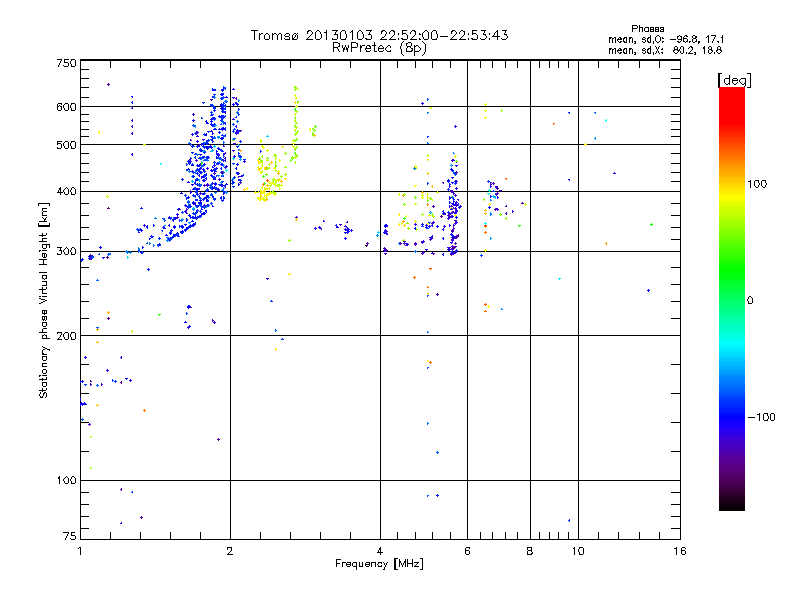800x600 pixels.
Task: Click the purple vertical trace below 6 MHz
Action: pos(454,204)
